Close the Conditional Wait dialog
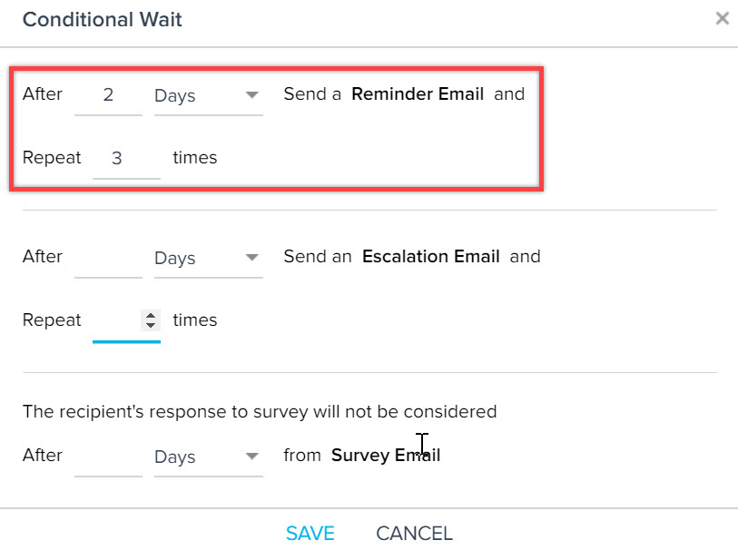738x560 pixels. pos(722,18)
